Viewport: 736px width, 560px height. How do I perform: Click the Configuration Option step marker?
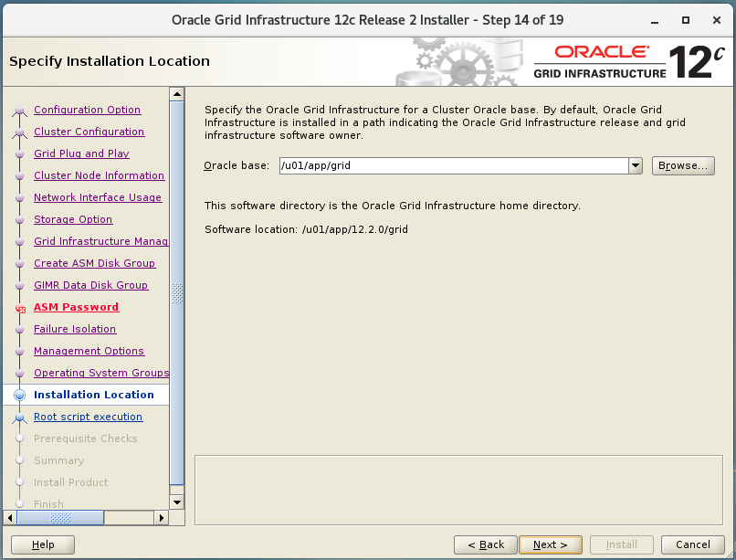[19, 111]
